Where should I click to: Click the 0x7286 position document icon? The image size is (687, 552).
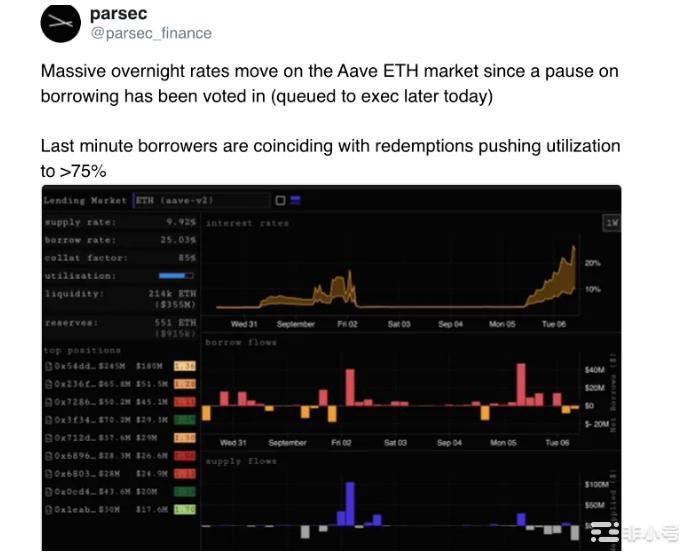pyautogui.click(x=47, y=403)
